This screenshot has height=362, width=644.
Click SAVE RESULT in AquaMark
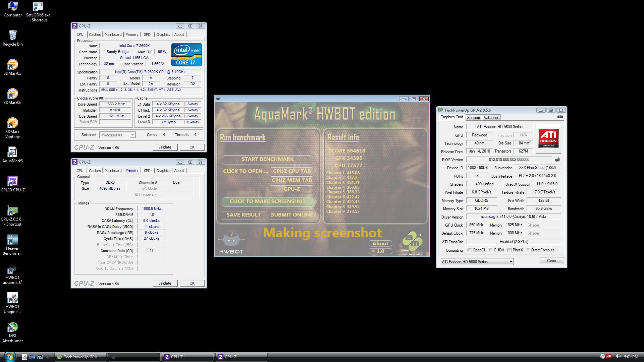(244, 215)
